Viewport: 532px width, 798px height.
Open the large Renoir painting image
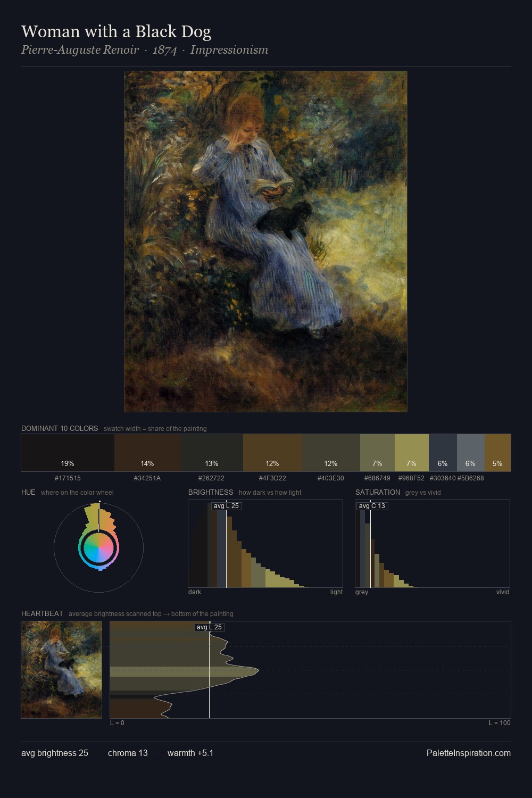click(265, 242)
